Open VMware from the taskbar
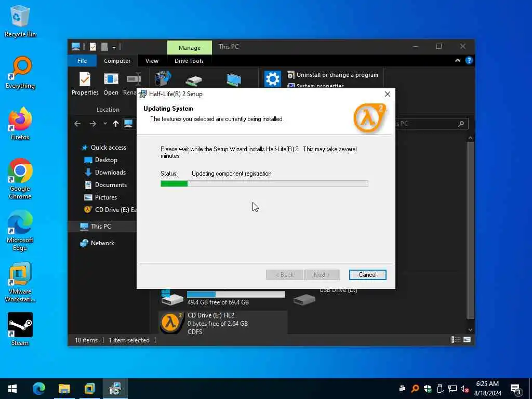Screen dimensions: 532x399 coord(89,389)
